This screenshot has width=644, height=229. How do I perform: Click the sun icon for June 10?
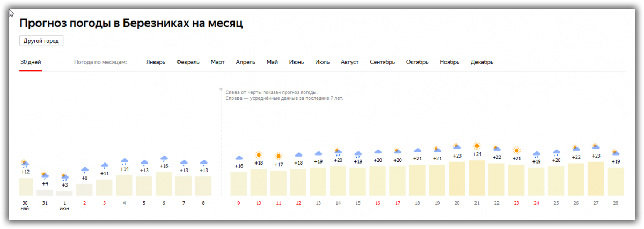click(259, 155)
